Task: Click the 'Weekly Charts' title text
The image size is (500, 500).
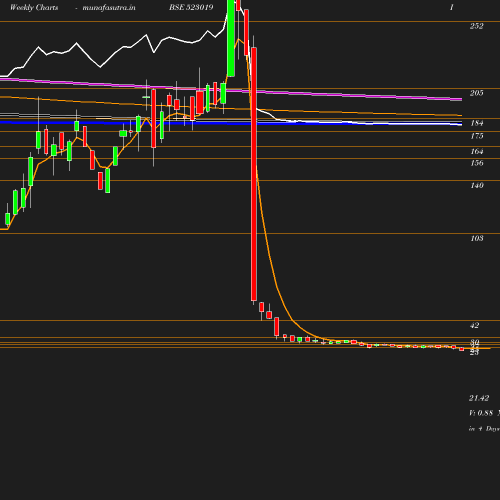Action: 34,7
